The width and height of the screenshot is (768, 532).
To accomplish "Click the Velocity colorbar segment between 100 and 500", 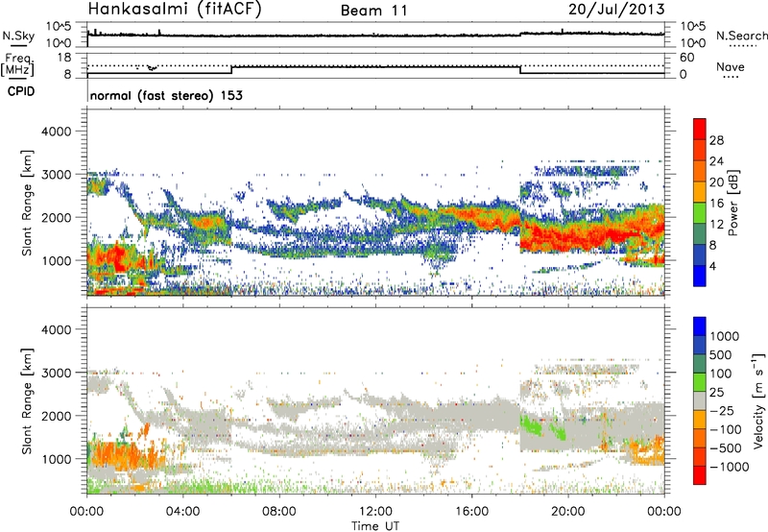I will [x=700, y=364].
